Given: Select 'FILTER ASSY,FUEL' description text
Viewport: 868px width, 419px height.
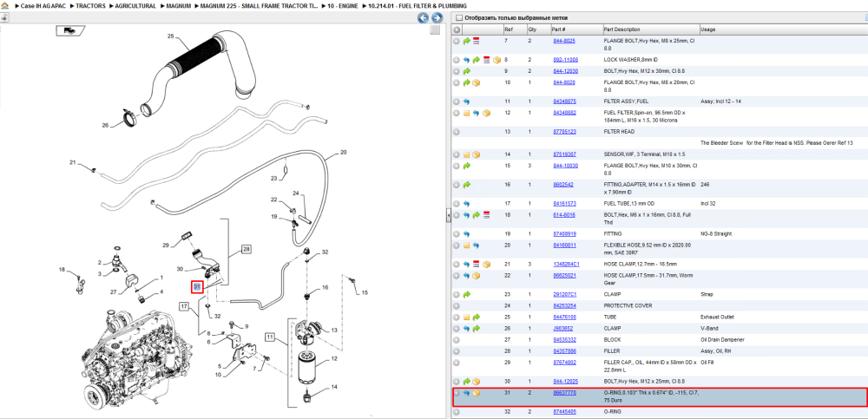Looking at the screenshot, I should (626, 101).
